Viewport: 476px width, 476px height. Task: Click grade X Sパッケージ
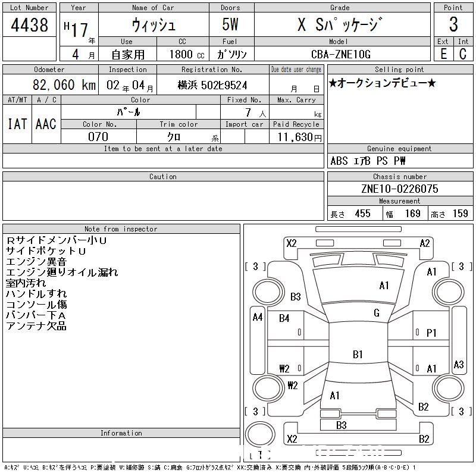click(x=340, y=24)
